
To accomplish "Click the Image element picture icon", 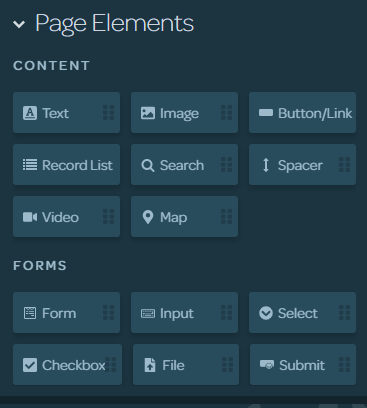I will tap(148, 113).
